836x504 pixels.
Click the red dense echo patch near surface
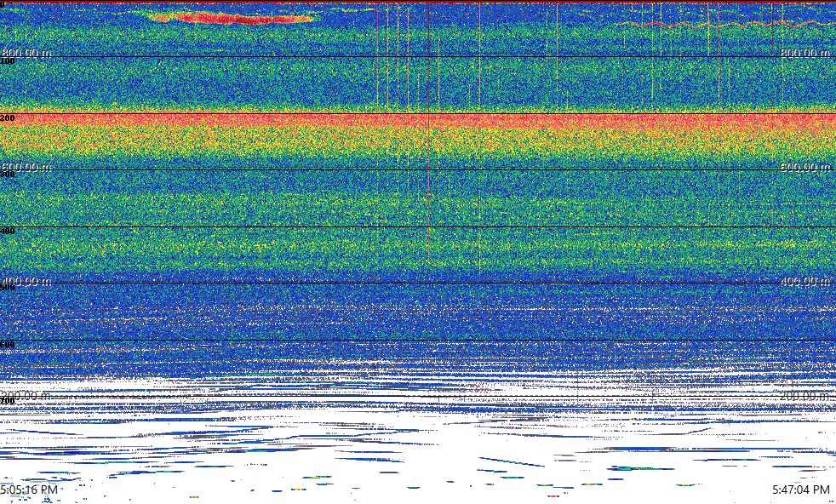click(x=231, y=18)
